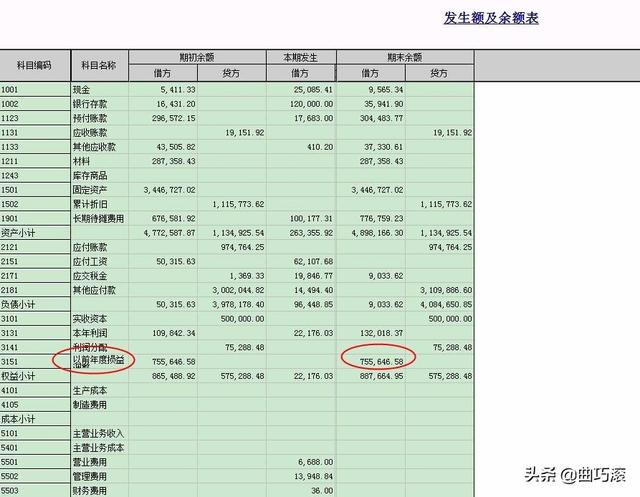
Task: Select opening credit value 19,151.92
Action: [x=244, y=133]
